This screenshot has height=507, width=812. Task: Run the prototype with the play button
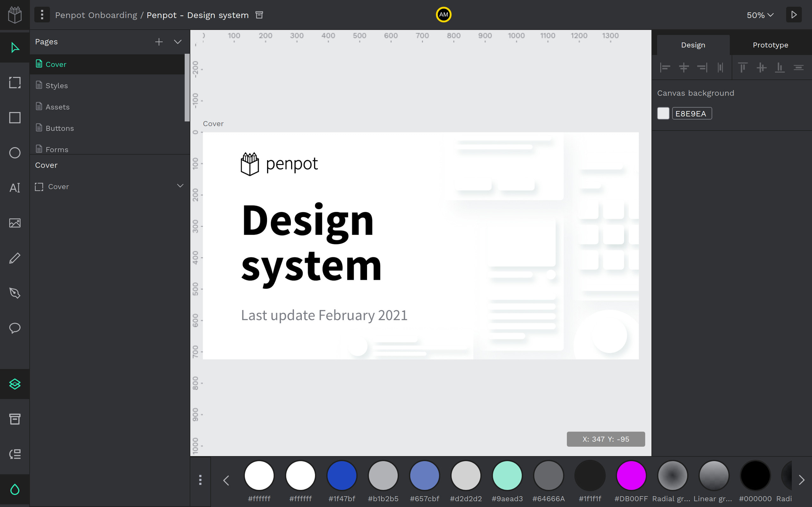[x=794, y=14]
